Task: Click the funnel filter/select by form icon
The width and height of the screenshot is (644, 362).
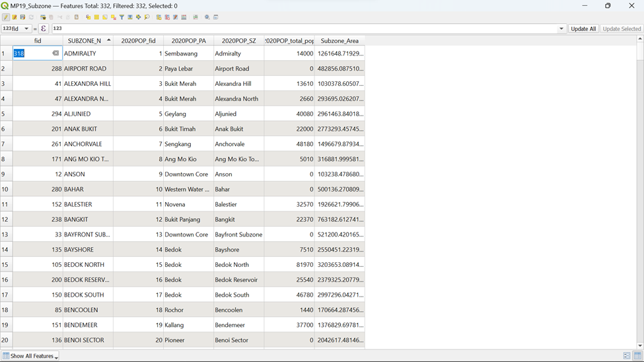Action: (x=122, y=17)
